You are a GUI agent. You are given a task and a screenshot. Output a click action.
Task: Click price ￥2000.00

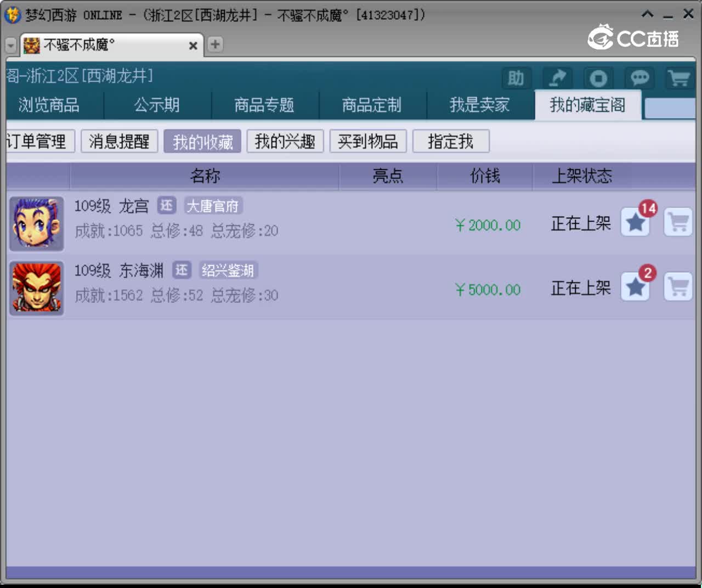point(488,225)
